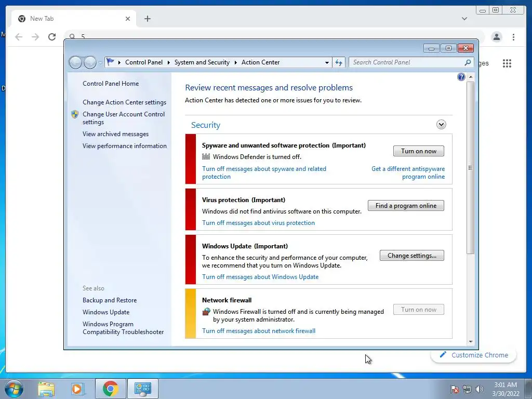Open the Windows Start menu orb

pos(14,389)
